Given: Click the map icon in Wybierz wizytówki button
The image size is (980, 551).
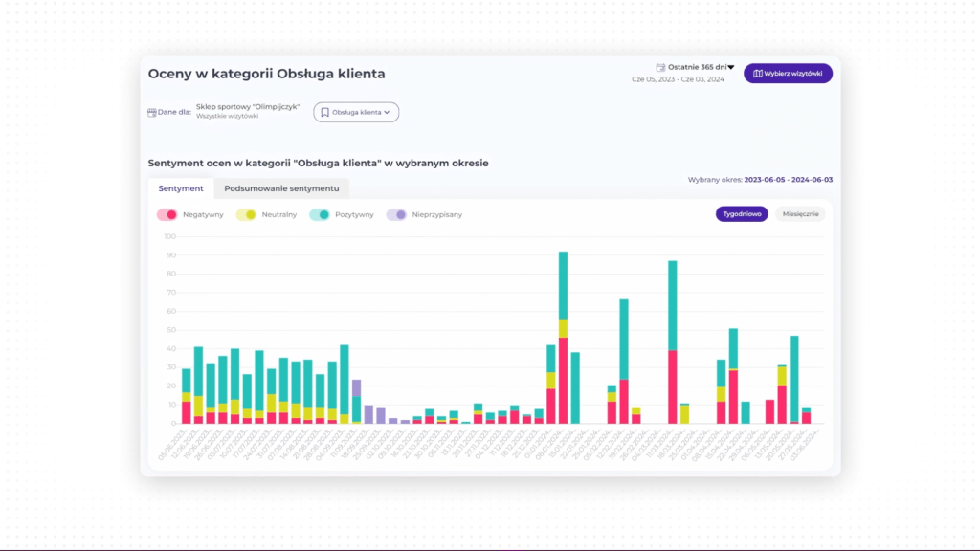Looking at the screenshot, I should [x=758, y=74].
